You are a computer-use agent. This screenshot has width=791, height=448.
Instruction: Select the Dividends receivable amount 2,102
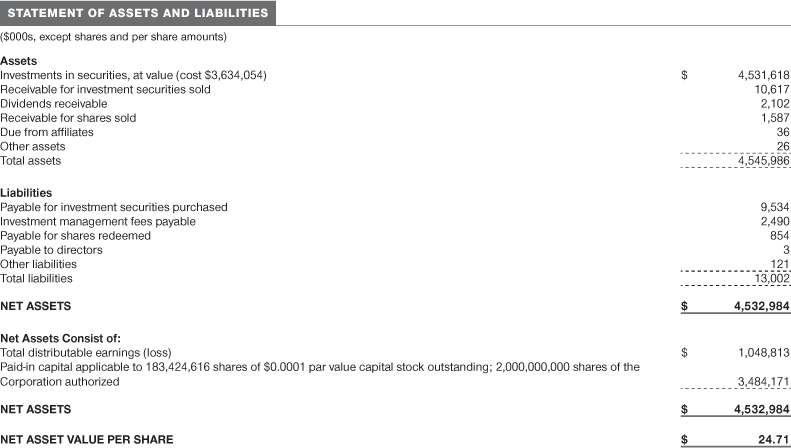pos(768,104)
